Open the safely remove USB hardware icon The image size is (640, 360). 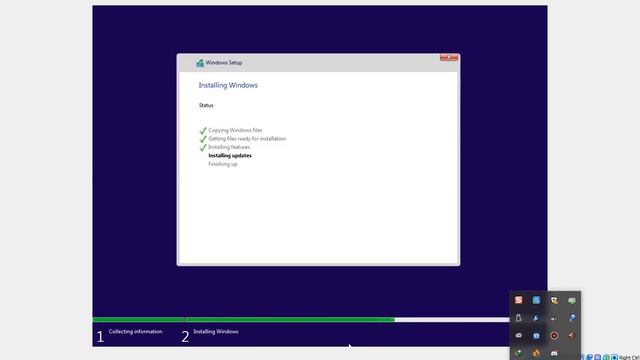click(518, 318)
